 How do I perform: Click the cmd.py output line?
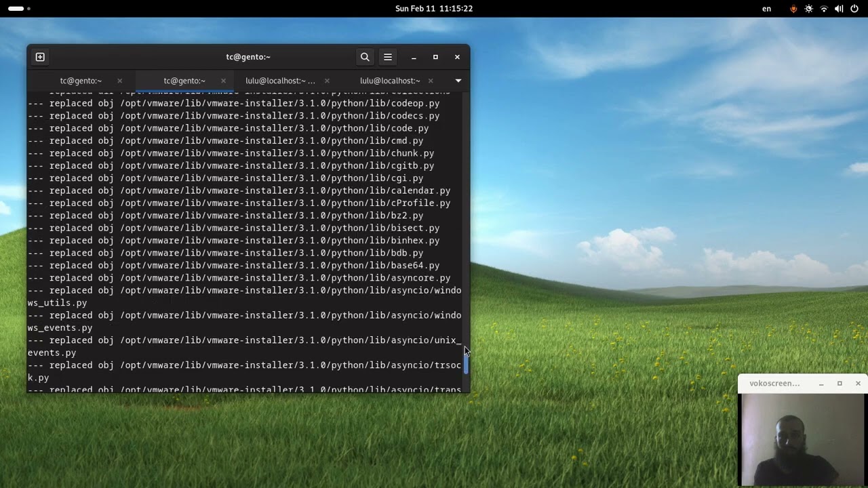pyautogui.click(x=226, y=141)
